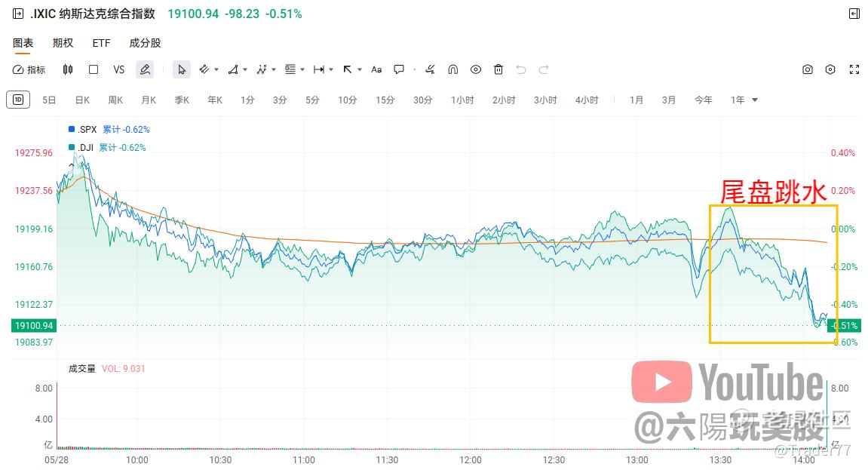
Task: Add a comment bubble annotation
Action: click(x=399, y=69)
